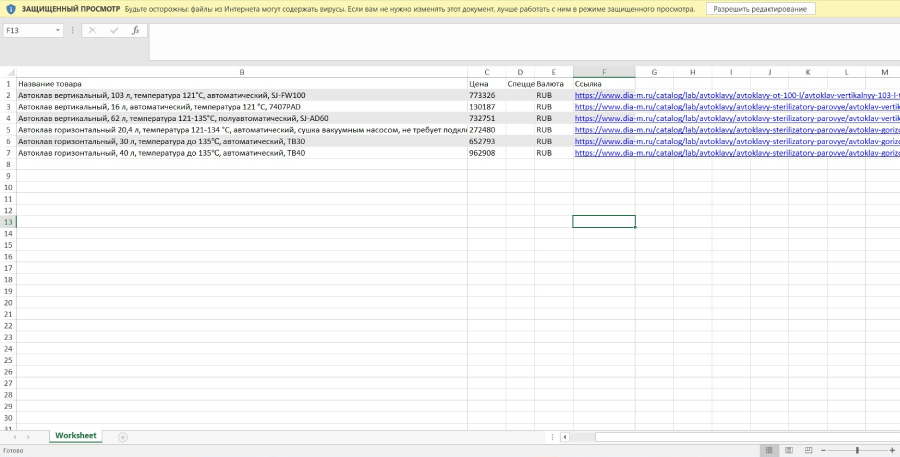The height and width of the screenshot is (457, 900).
Task: Select column B header
Action: coord(242,72)
